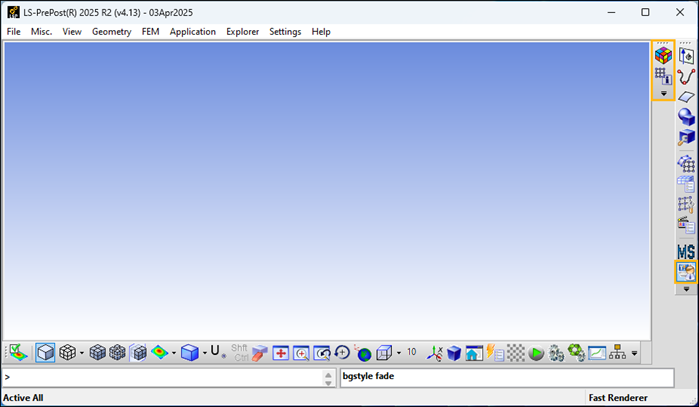This screenshot has width=699, height=407.
Task: Open dropdown next to rainbow fringe icon
Action: coord(174,353)
